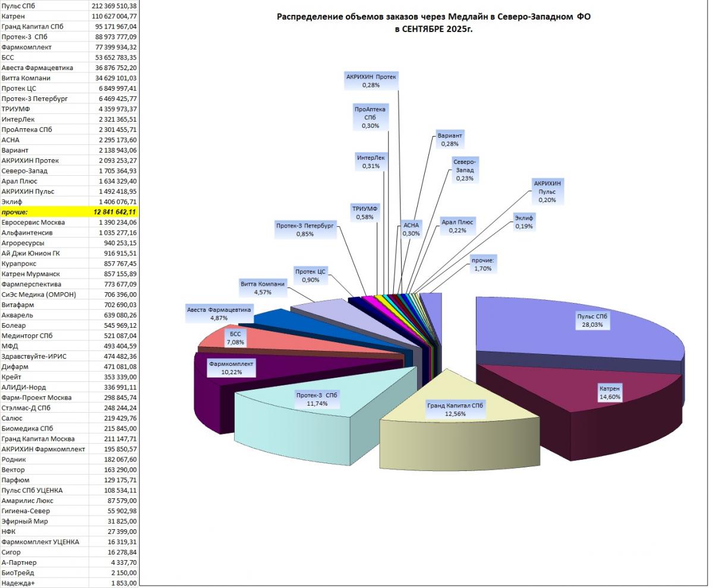Select the АКРИХИН Пульс 0,20% callout
The width and height of the screenshot is (713, 588).
point(547,192)
